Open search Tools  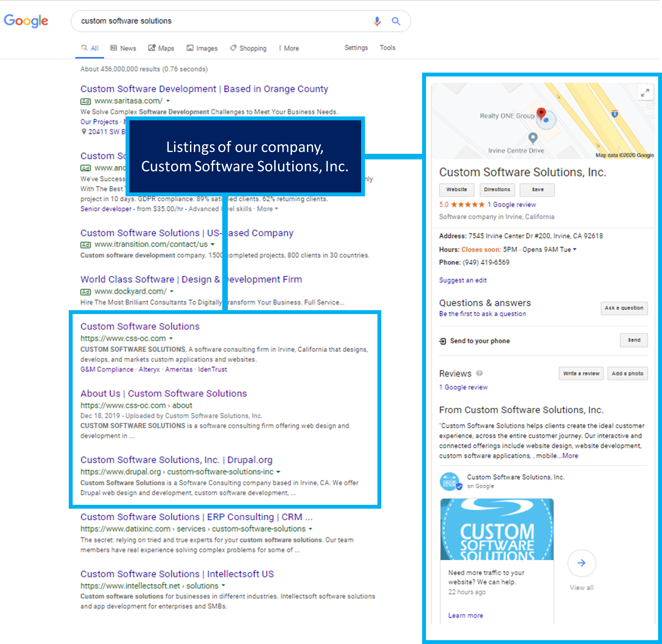pos(387,48)
